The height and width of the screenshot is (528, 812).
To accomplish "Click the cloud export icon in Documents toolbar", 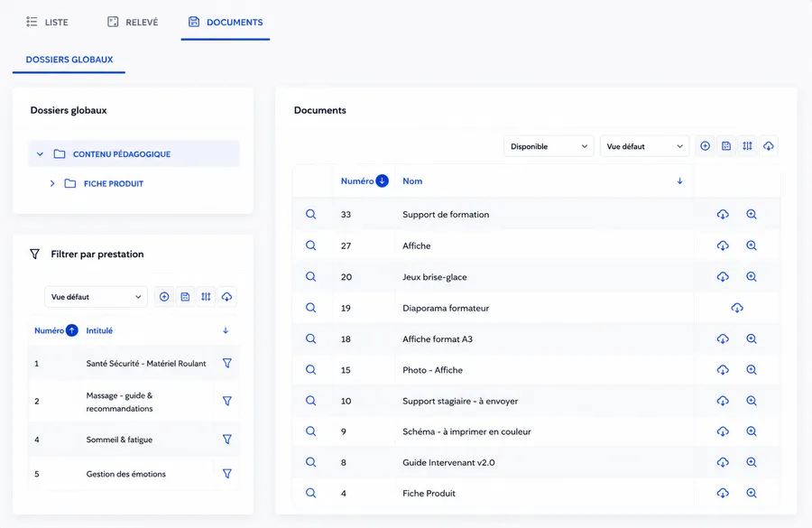I will pyautogui.click(x=769, y=146).
